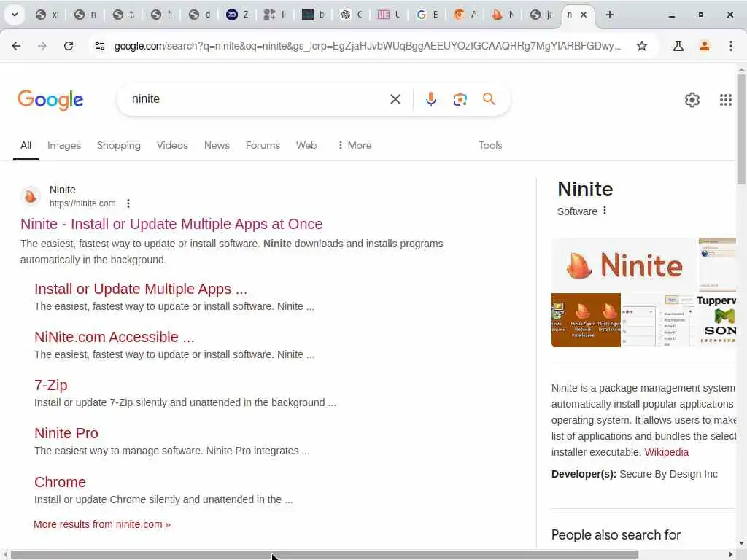Open a new browser tab
747x560 pixels.
tap(609, 15)
